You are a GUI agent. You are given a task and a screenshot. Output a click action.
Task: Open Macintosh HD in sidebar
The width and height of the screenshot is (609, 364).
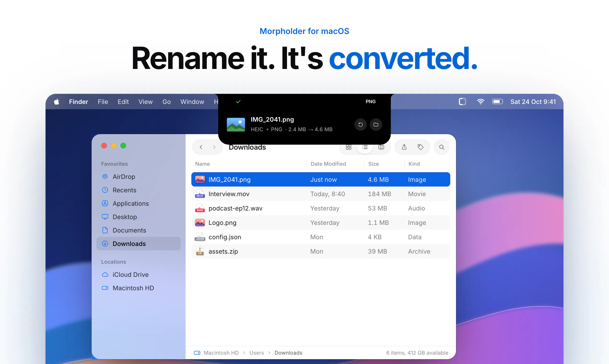coord(139,288)
